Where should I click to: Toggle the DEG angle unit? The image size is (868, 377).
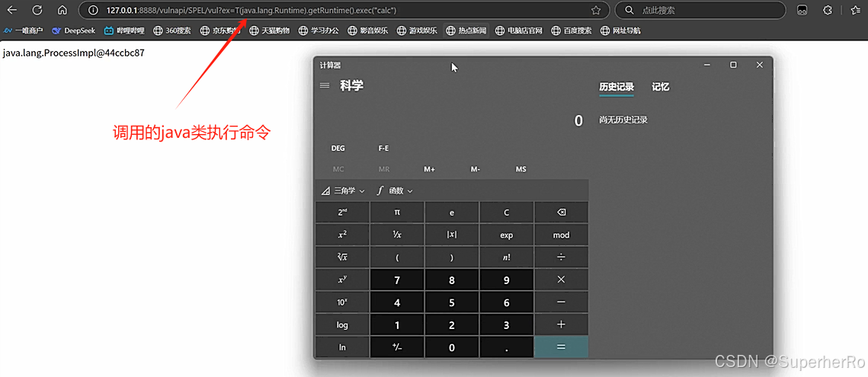click(338, 149)
